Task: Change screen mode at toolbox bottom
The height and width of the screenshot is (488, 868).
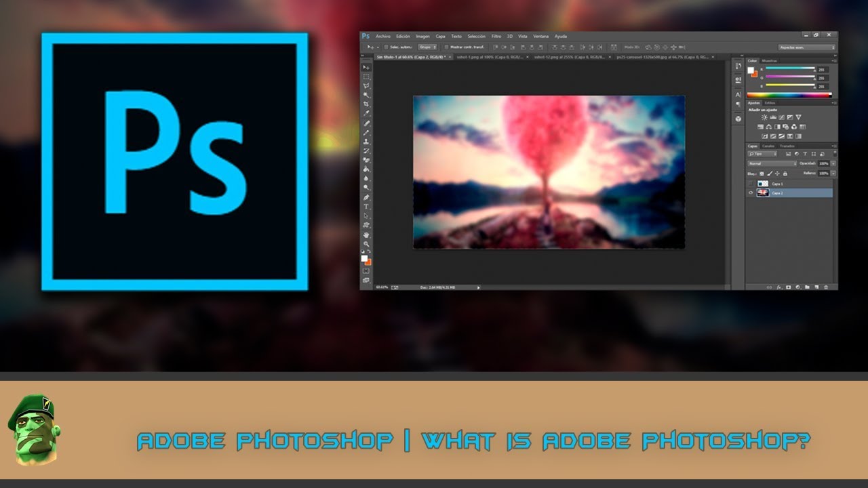Action: click(x=366, y=279)
